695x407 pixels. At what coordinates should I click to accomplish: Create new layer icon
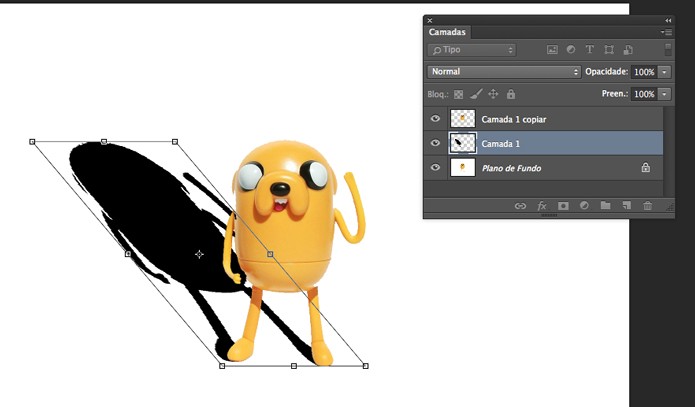(626, 205)
